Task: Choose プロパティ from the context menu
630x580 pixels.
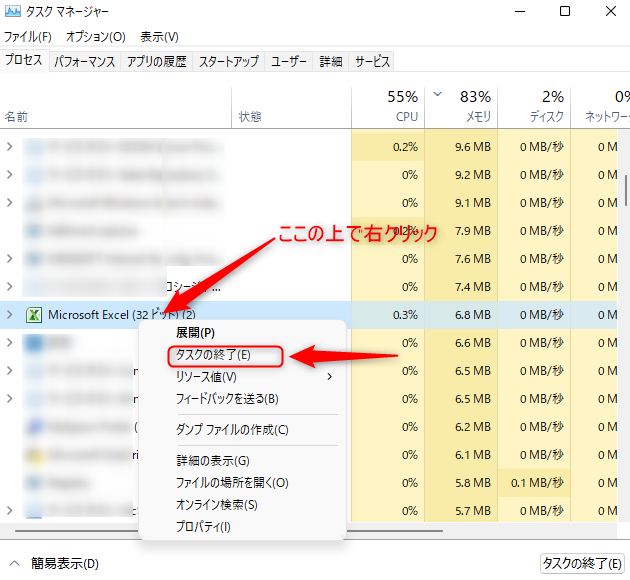Action: 203,527
